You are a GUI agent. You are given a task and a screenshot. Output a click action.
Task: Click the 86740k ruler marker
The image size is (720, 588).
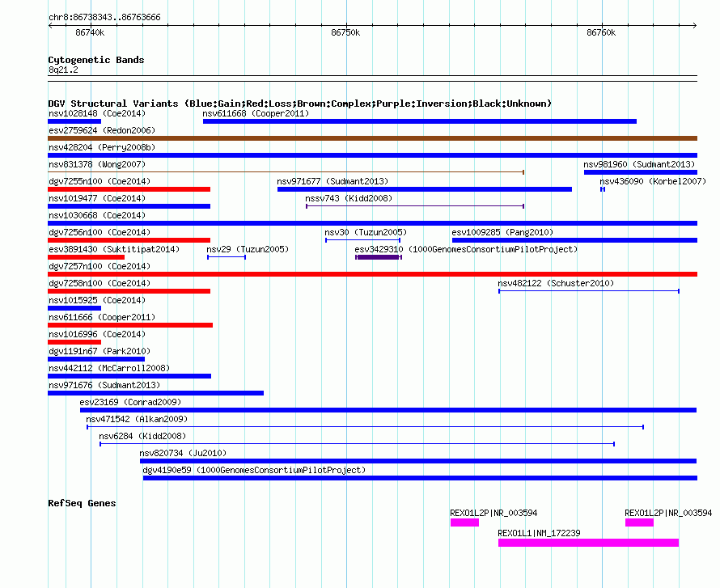pos(90,32)
